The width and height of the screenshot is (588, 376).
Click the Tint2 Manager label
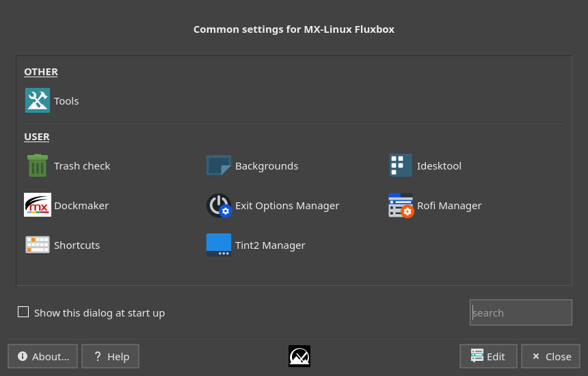[270, 245]
